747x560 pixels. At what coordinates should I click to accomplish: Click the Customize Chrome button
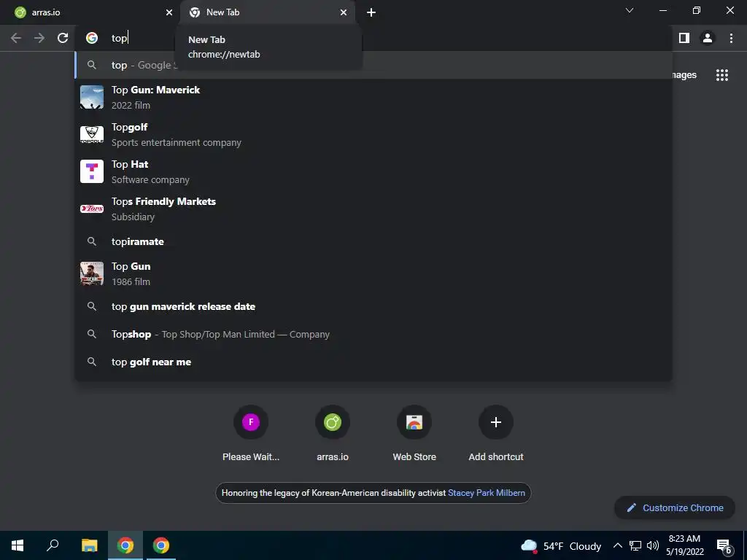[675, 507]
